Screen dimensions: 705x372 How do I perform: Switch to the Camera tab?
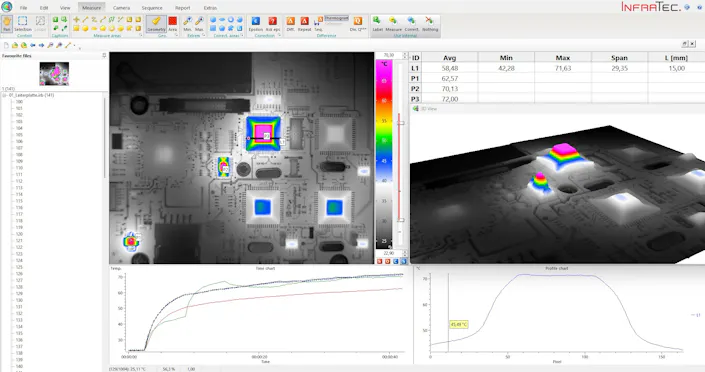[121, 8]
